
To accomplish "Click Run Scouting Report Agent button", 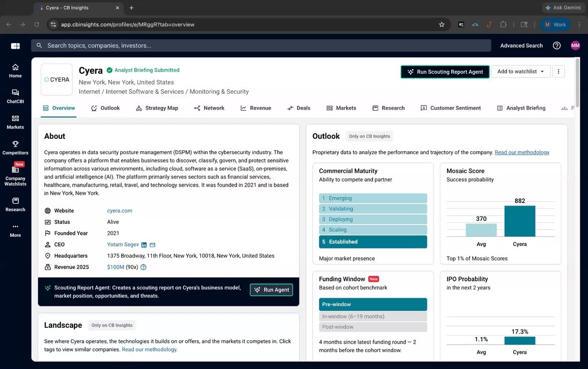I will click(x=445, y=72).
